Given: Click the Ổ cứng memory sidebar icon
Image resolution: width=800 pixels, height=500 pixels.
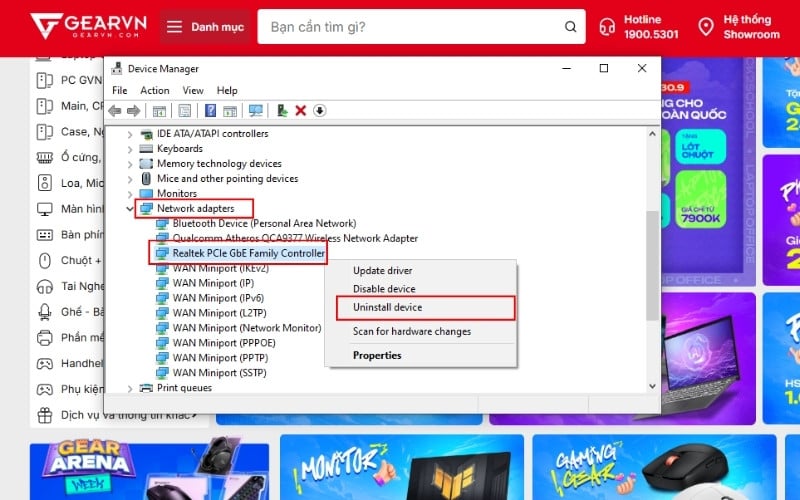Looking at the screenshot, I should (45, 158).
